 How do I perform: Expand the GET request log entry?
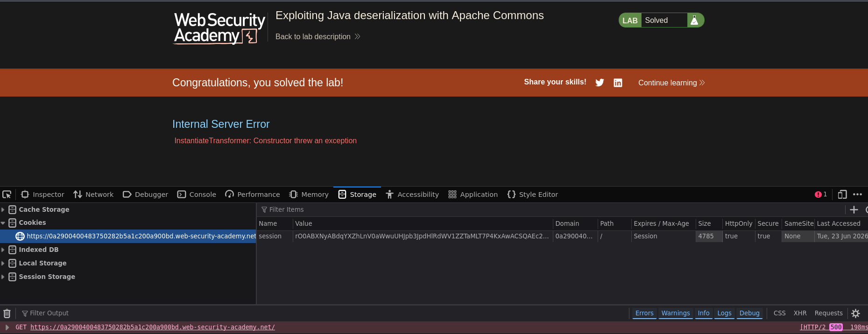point(7,327)
